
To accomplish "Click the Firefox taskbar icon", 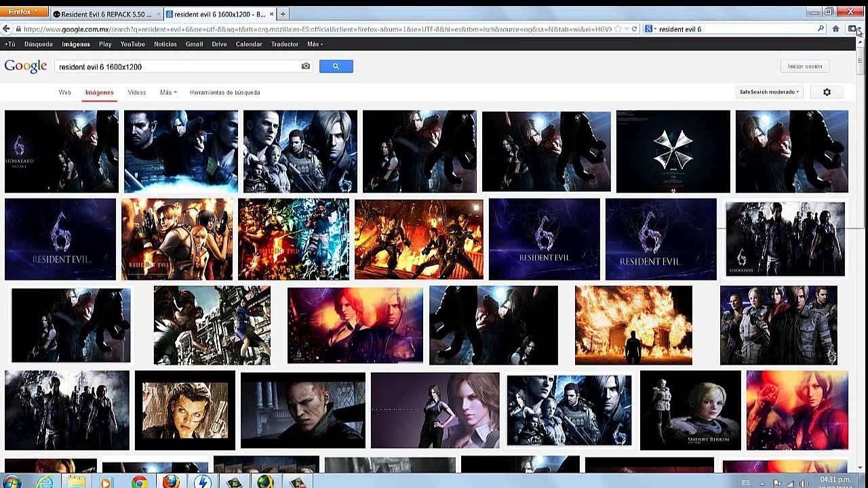I will 171,482.
